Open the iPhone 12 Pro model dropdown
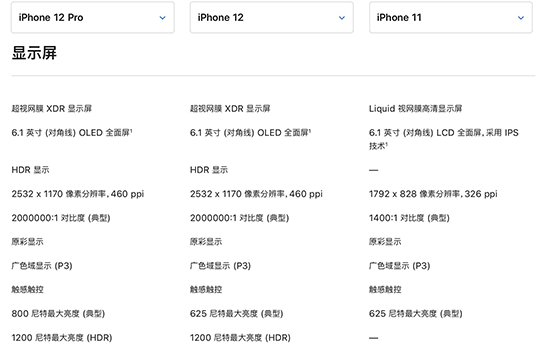Viewport: 550px width, 364px height. click(x=93, y=18)
